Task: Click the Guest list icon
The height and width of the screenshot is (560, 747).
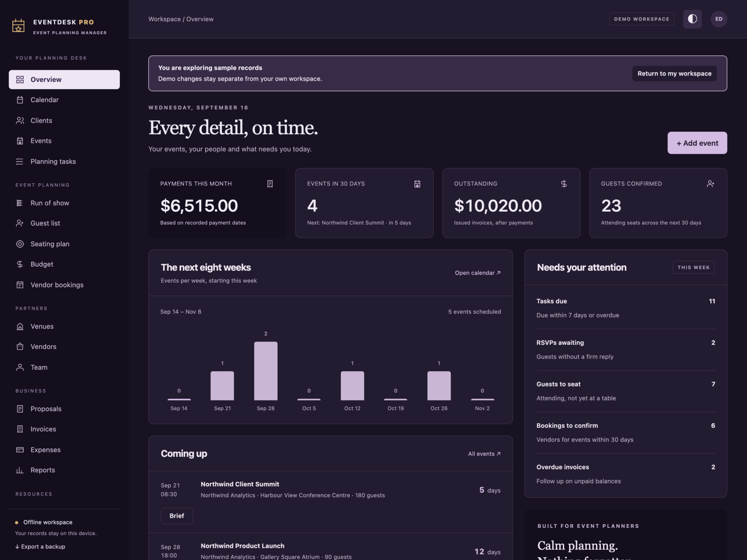Action: click(20, 223)
